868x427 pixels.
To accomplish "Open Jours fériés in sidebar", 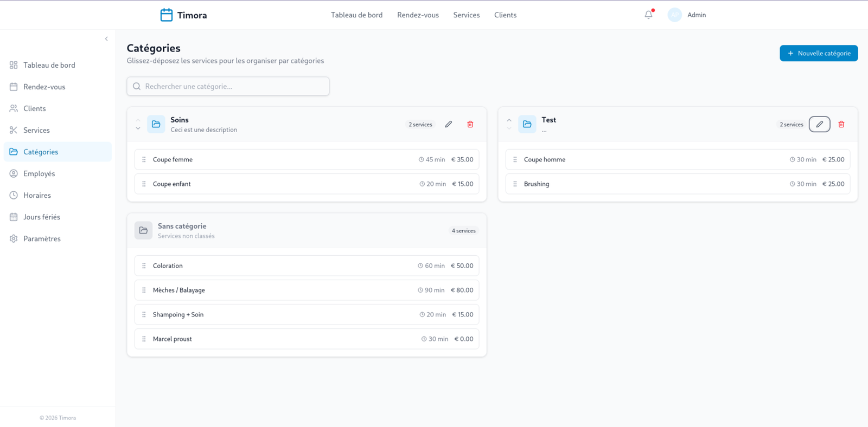I will pos(58,217).
